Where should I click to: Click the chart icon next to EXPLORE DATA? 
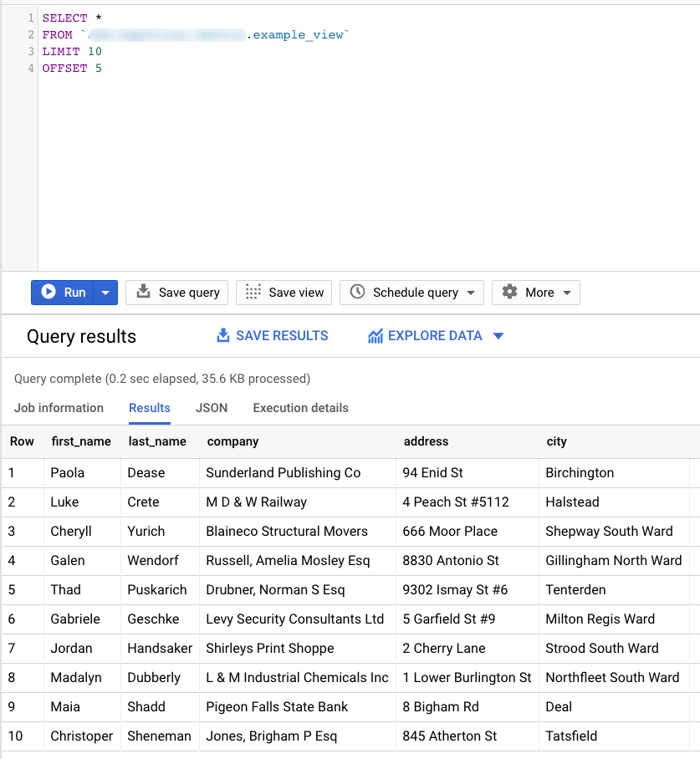pyautogui.click(x=376, y=335)
